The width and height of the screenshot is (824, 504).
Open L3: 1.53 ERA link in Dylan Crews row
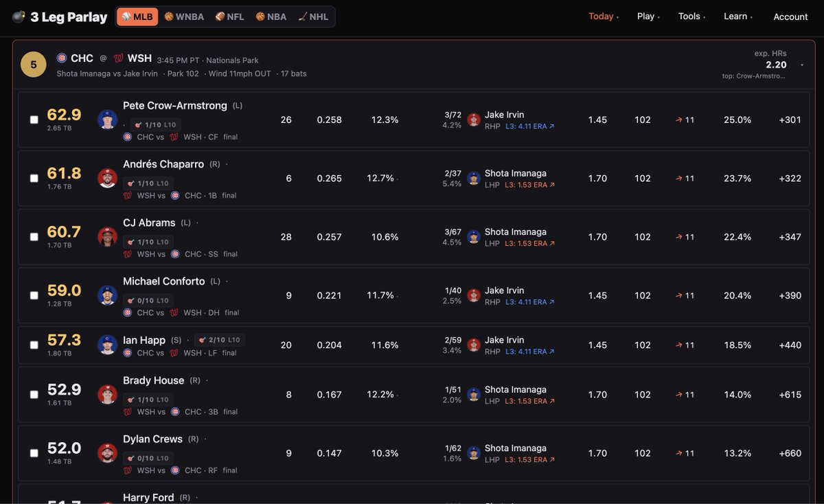point(530,459)
